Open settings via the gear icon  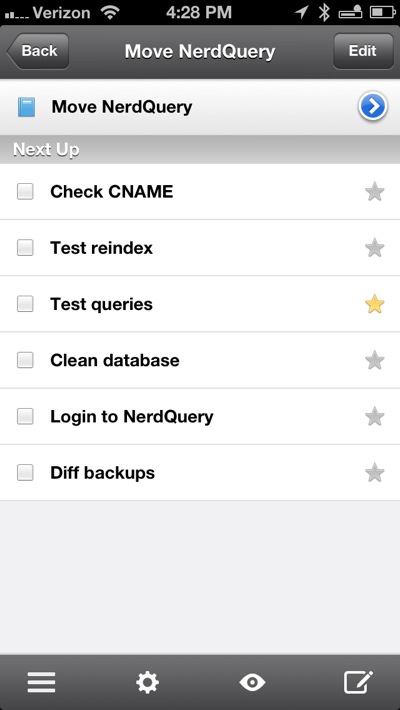pos(147,682)
